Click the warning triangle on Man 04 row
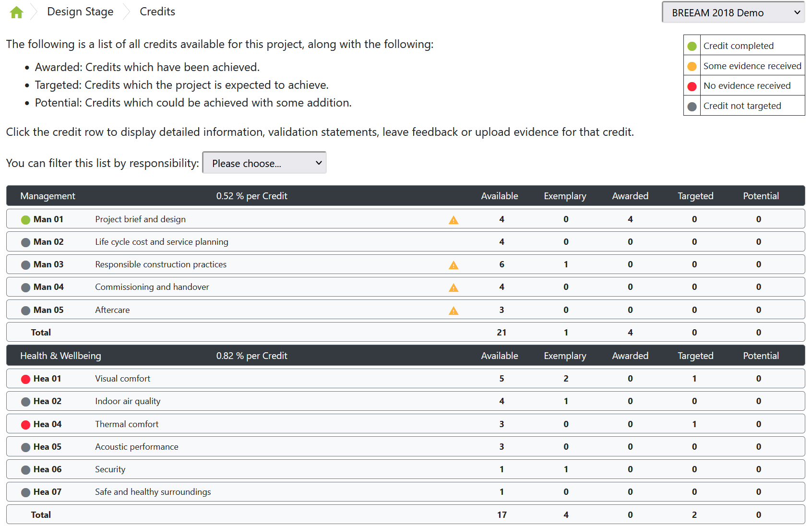The width and height of the screenshot is (812, 526). [454, 287]
